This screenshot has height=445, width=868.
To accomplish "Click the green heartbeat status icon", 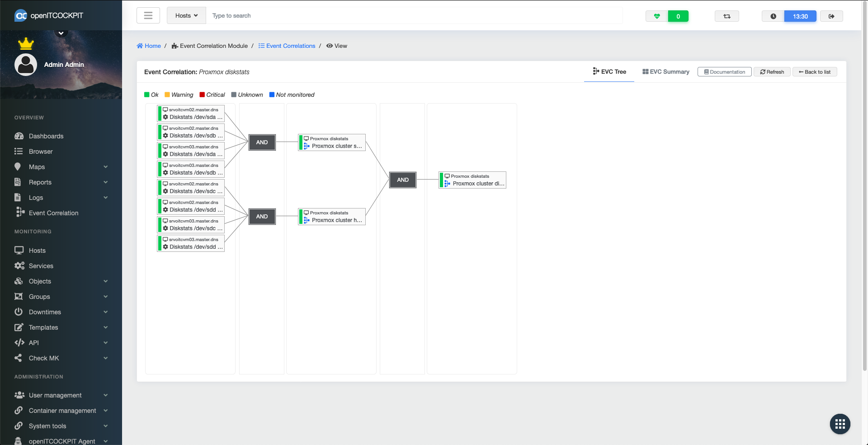I will (657, 16).
